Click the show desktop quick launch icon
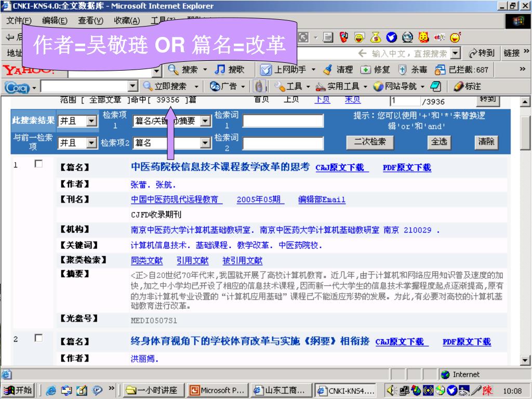 point(82,391)
